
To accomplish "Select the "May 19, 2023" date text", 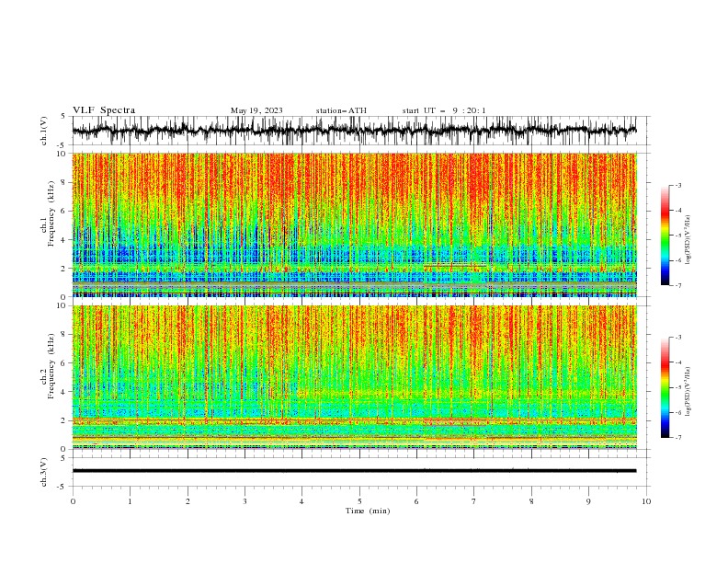I will pos(256,110).
